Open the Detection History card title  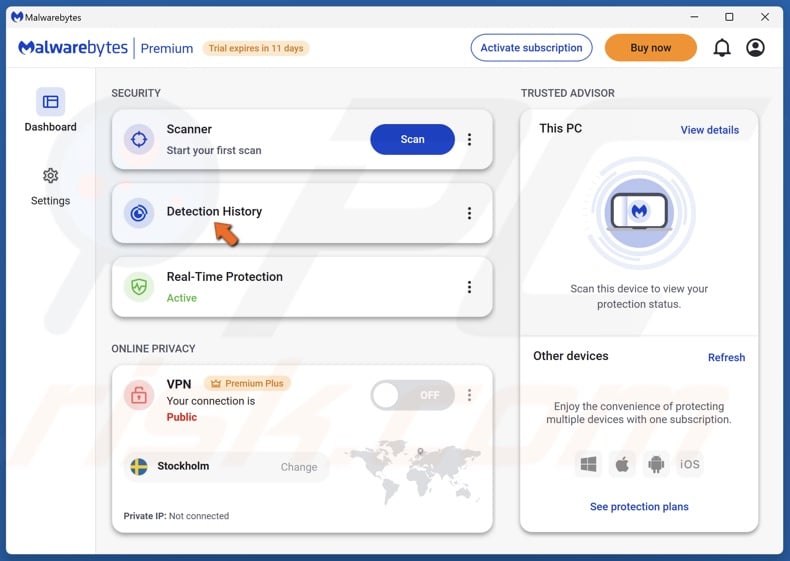(214, 211)
